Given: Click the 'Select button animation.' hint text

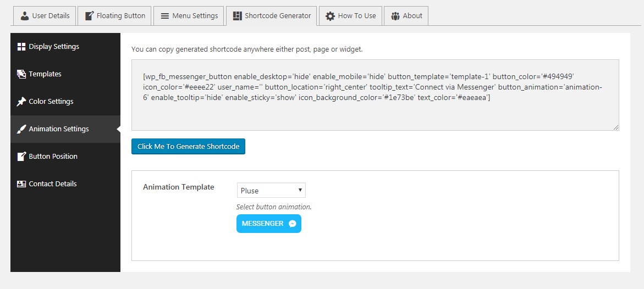Looking at the screenshot, I should click(x=274, y=207).
